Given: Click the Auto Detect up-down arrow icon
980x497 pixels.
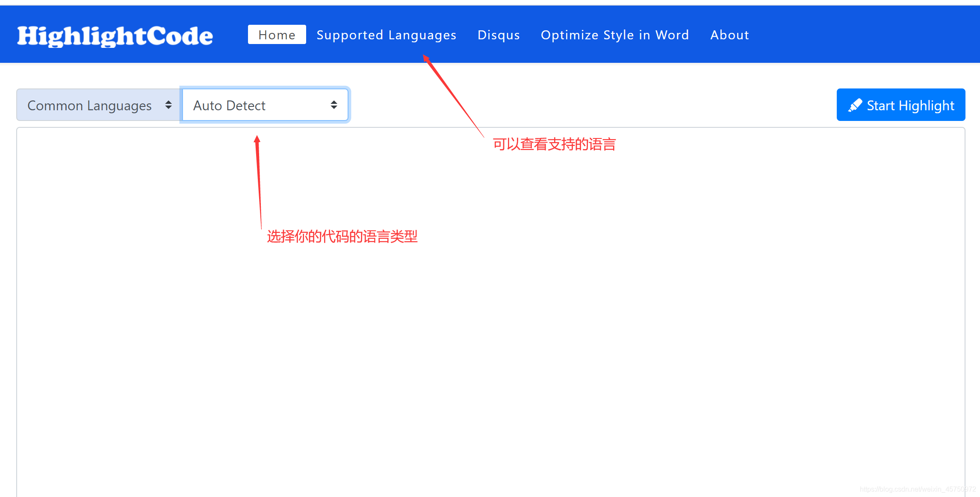Looking at the screenshot, I should 334,105.
